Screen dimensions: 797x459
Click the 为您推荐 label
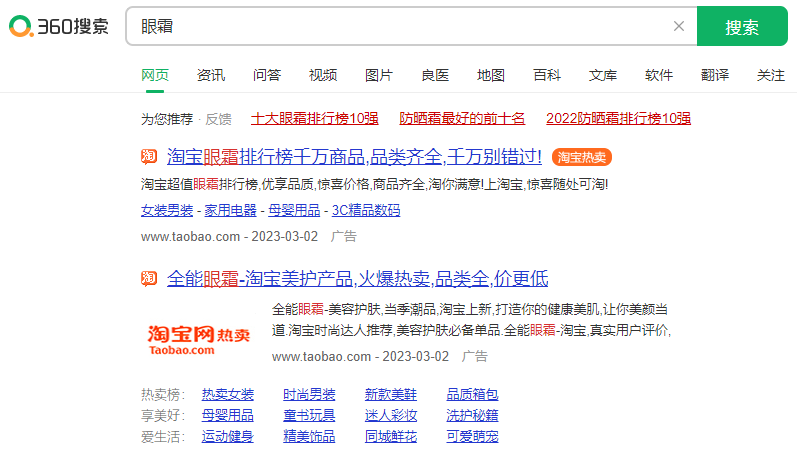coord(167,119)
